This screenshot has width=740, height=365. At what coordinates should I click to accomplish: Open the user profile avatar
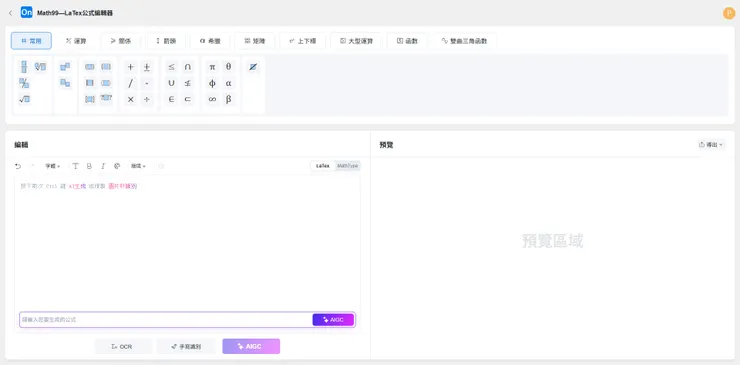point(728,13)
